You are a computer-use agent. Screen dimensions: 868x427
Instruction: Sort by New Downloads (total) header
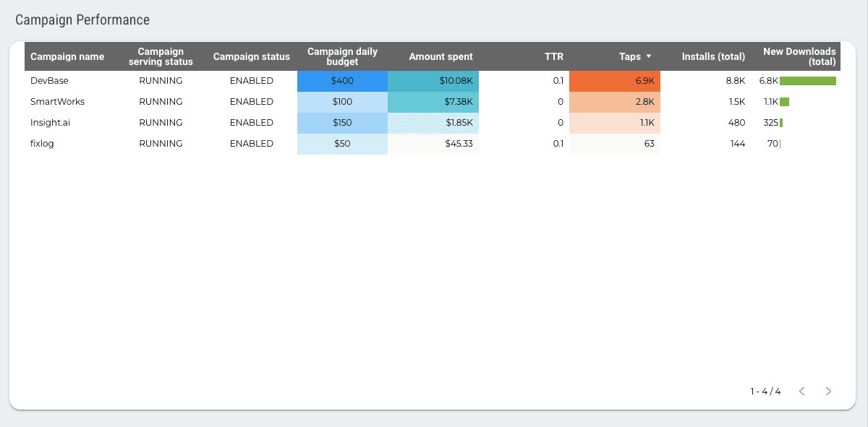(799, 56)
